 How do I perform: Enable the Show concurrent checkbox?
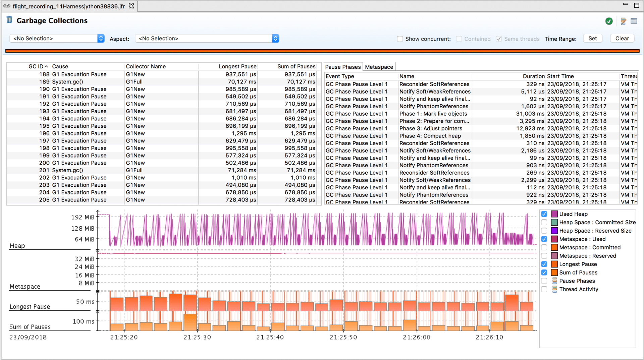[x=400, y=39]
